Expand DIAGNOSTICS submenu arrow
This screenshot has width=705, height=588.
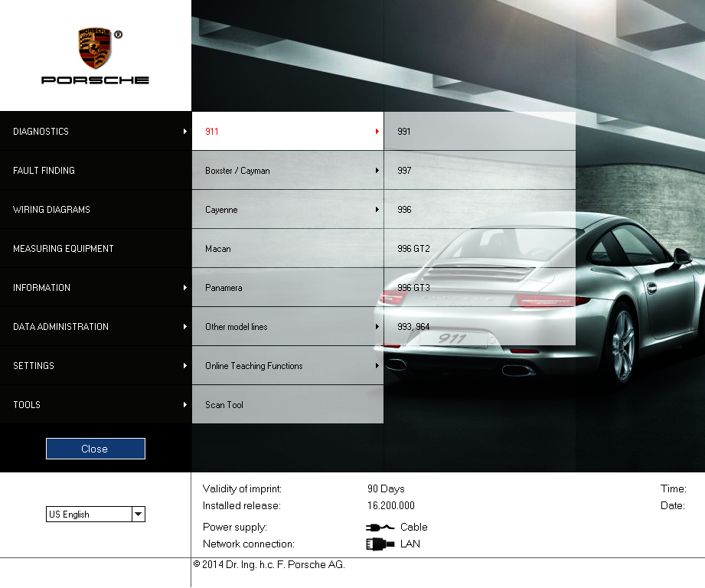pyautogui.click(x=184, y=131)
